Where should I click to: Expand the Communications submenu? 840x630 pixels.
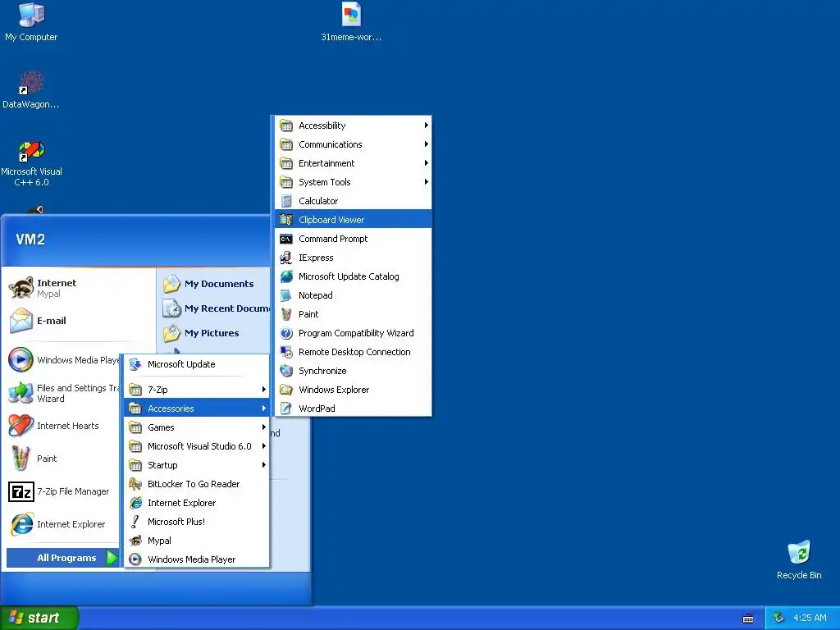[x=353, y=144]
